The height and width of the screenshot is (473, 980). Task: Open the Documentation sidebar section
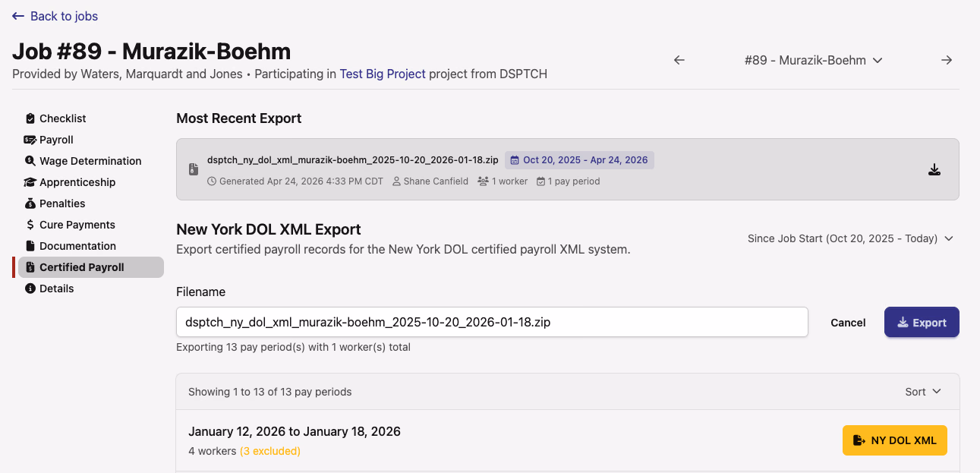pyautogui.click(x=91, y=246)
